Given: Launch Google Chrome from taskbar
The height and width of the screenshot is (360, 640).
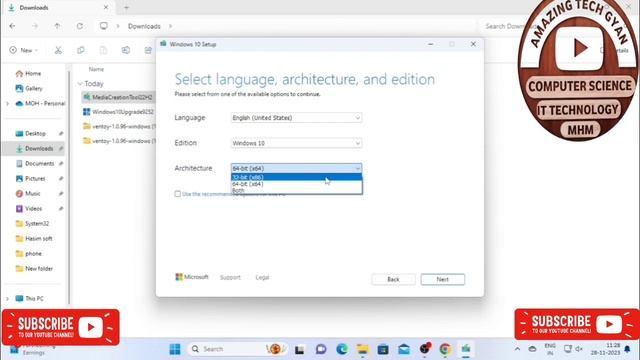Looking at the screenshot, I should 445,349.
